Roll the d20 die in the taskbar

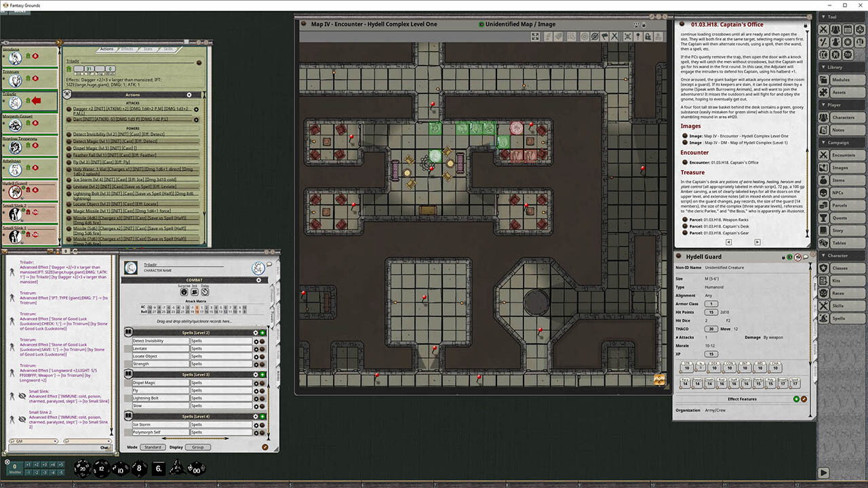coord(82,468)
